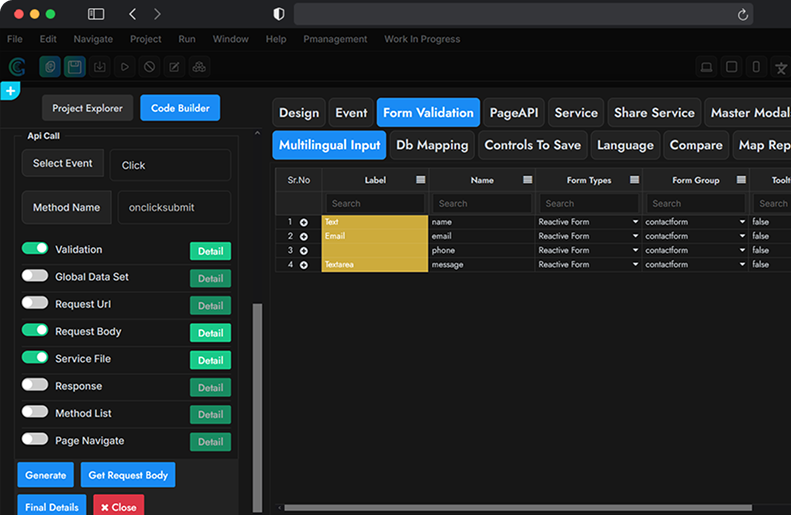Click the translate language icon
The width and height of the screenshot is (791, 515).
click(x=781, y=67)
